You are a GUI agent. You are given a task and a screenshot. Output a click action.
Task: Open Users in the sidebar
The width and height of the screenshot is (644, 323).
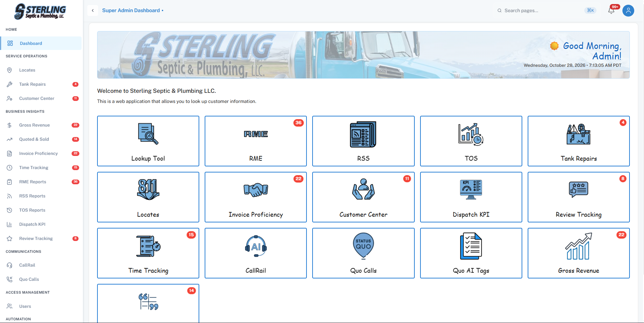click(41, 306)
